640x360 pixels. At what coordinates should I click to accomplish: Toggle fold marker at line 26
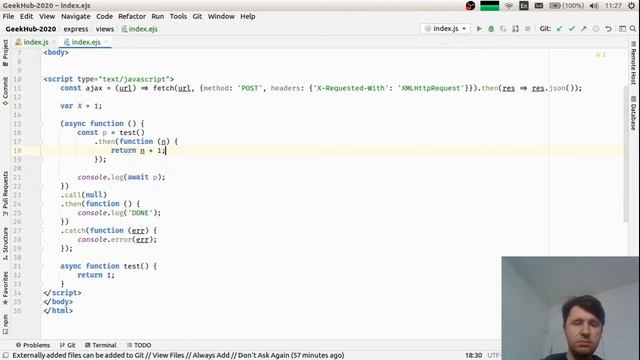[x=41, y=222]
